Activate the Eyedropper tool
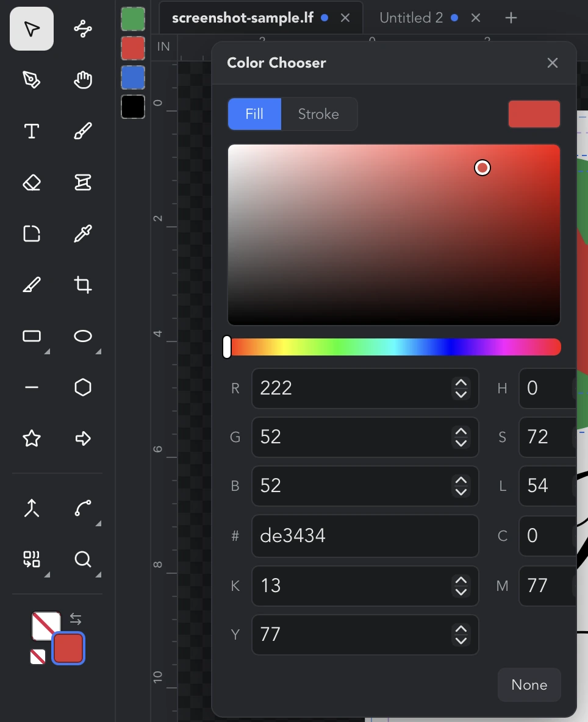588x722 pixels. click(x=83, y=234)
